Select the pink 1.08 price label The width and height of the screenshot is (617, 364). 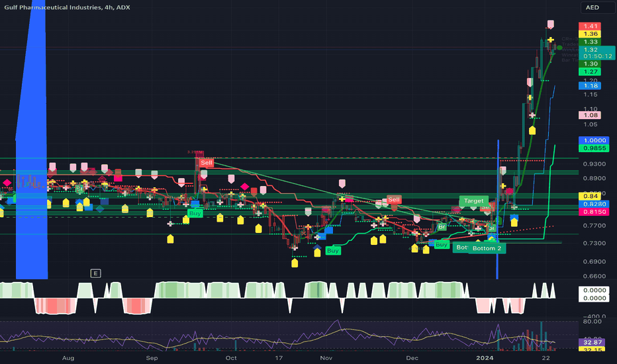point(590,115)
